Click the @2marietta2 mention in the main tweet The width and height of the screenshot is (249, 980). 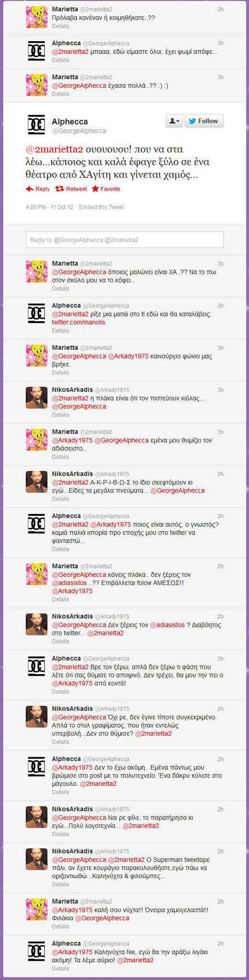[55, 149]
